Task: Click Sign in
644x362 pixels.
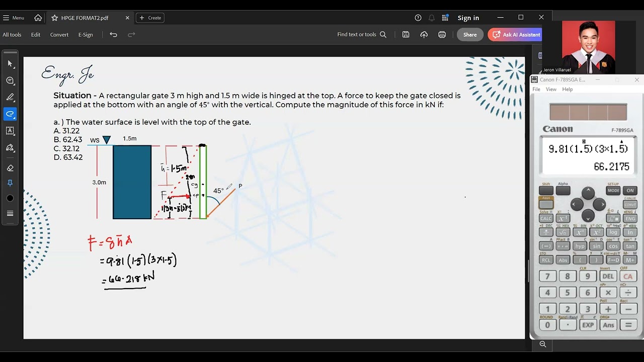Action: [x=468, y=18]
